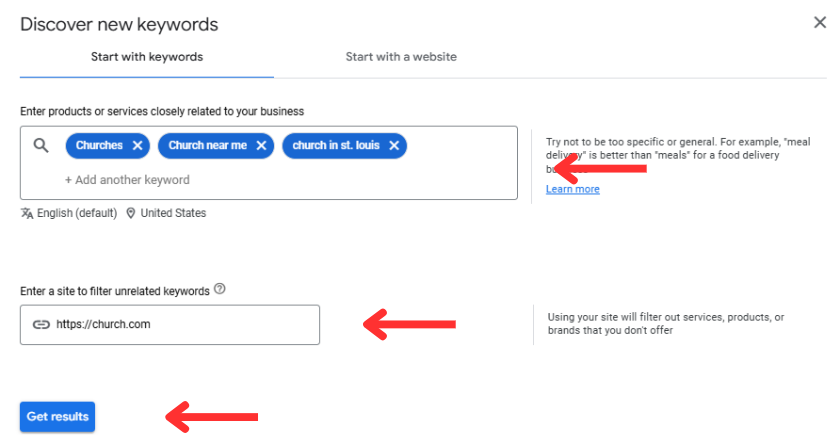Click the Get results button
This screenshot has height=439, width=840.
point(57,416)
